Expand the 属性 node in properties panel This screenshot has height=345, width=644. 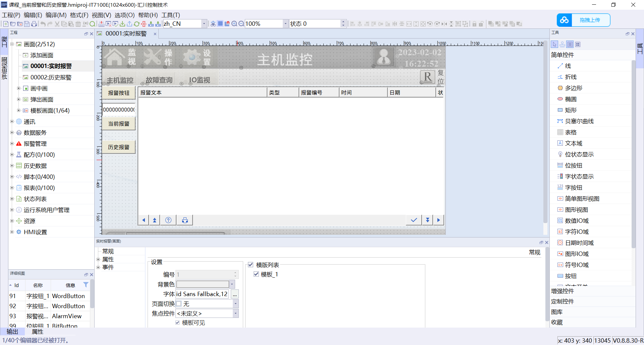98,260
